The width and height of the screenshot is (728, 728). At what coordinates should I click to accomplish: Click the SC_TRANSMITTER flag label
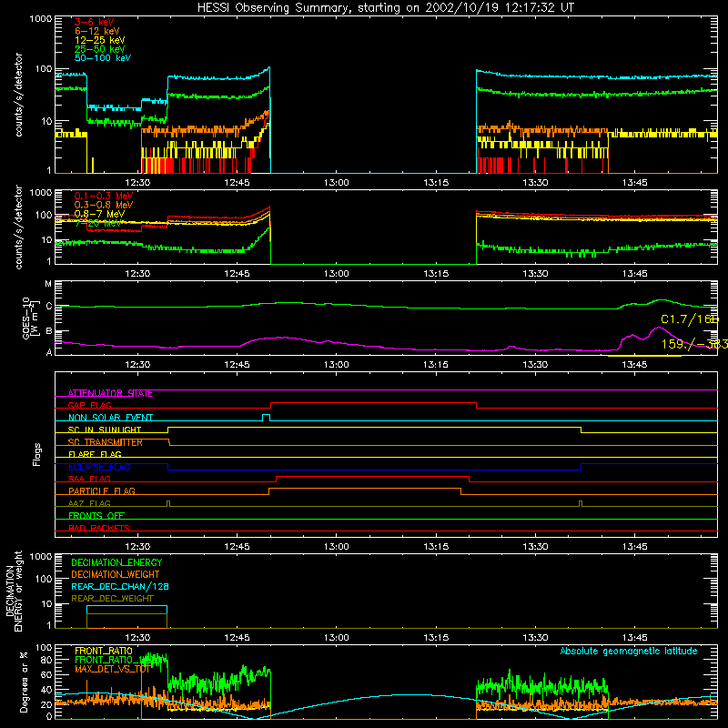pos(106,442)
